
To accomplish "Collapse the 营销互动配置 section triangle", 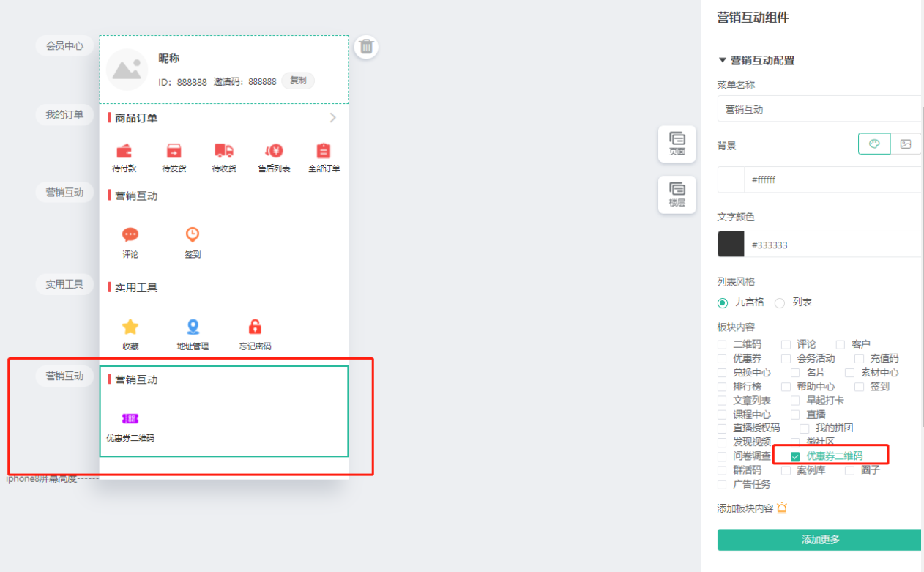I will 723,60.
